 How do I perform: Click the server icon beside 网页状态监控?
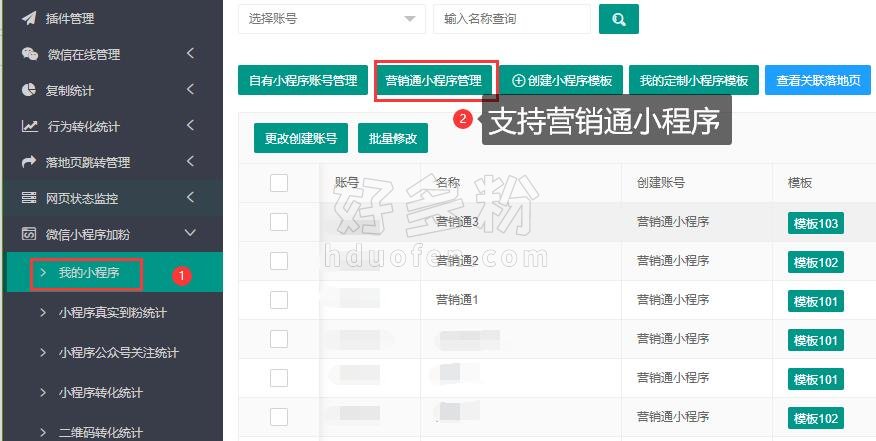tap(29, 198)
